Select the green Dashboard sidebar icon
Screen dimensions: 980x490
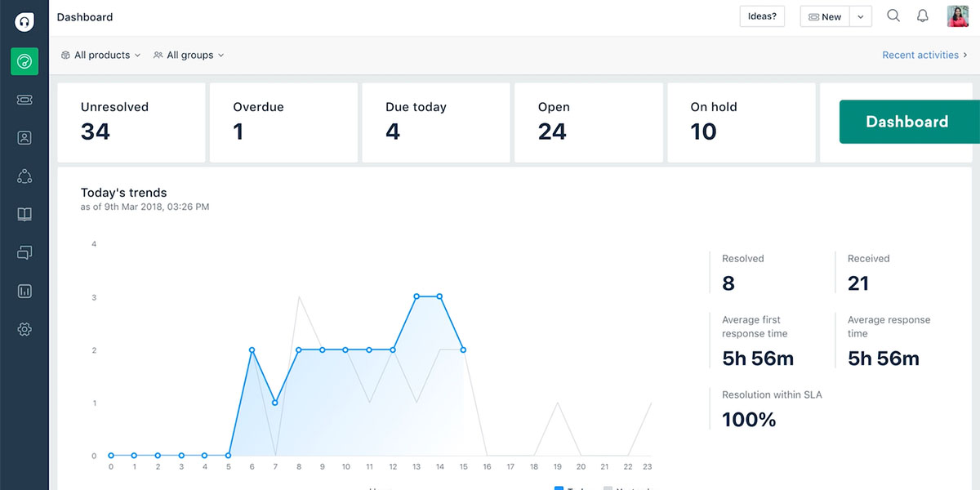(x=24, y=61)
